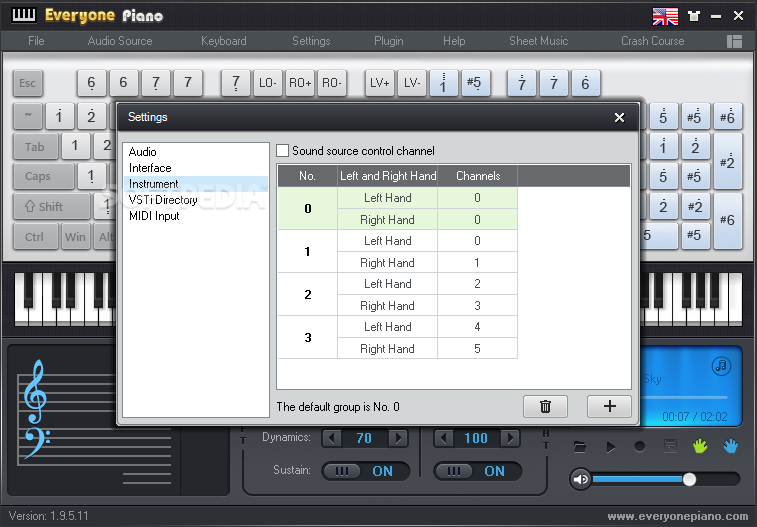Toggle the right Sustain ON switch
Image resolution: width=757 pixels, height=527 pixels.
477,471
